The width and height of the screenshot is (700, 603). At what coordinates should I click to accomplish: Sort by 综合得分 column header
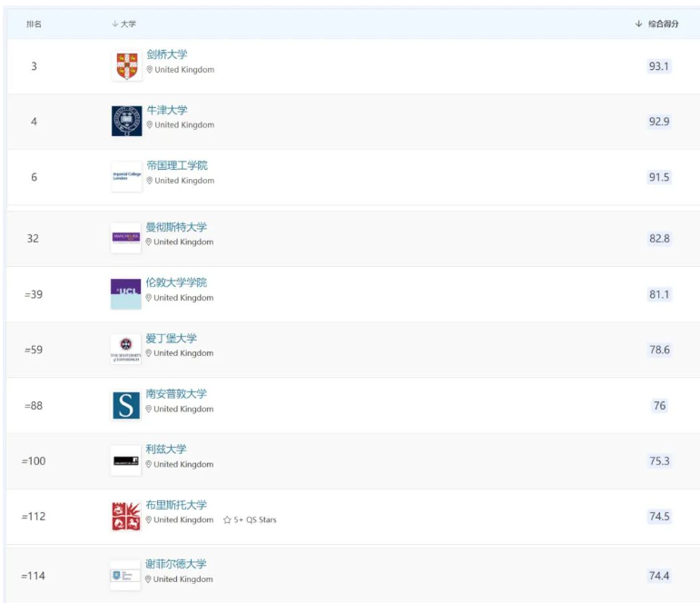(656, 24)
